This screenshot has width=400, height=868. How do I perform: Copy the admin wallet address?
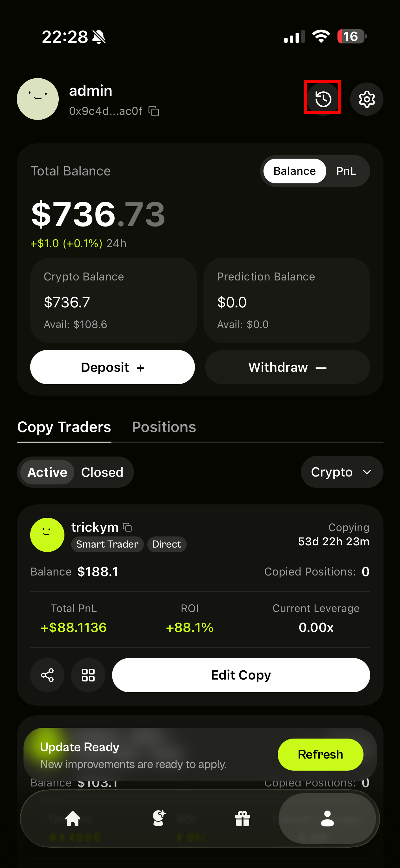154,111
